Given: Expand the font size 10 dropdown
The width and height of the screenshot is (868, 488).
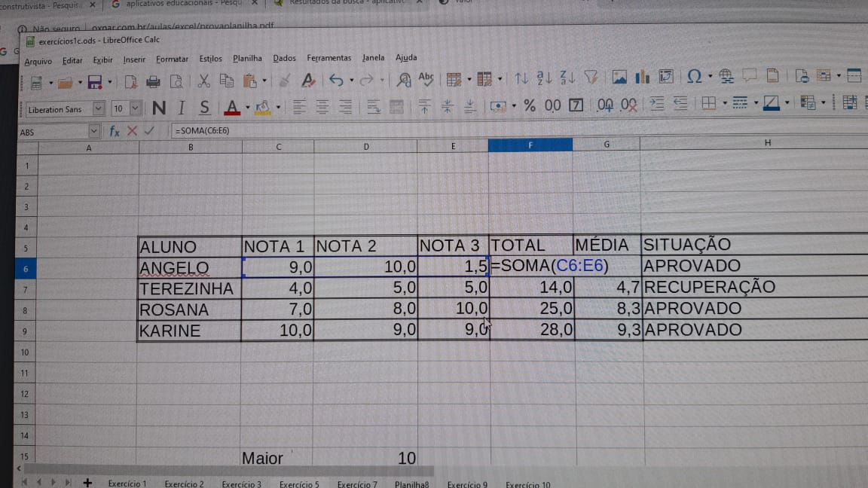Looking at the screenshot, I should 135,108.
